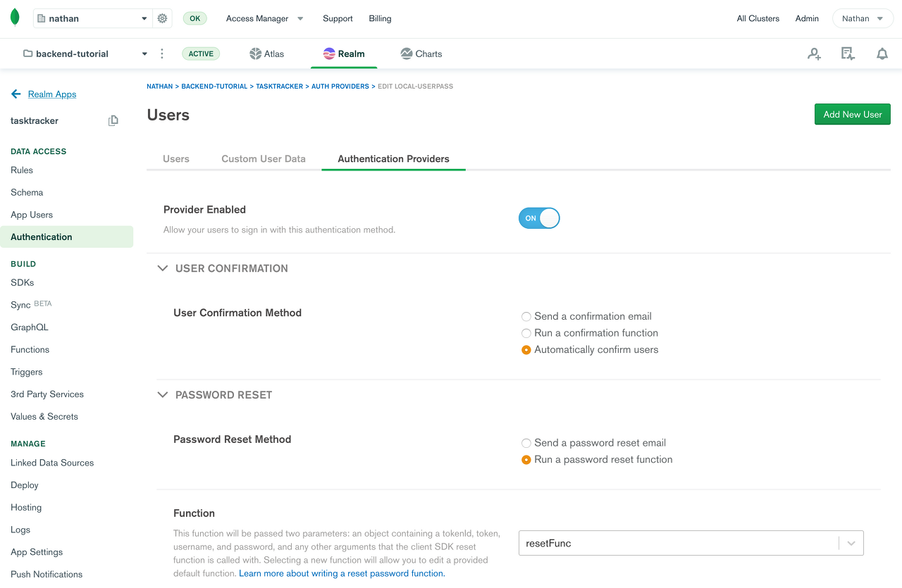Collapse the User Confirmation section
Image resolution: width=902 pixels, height=588 pixels.
tap(163, 268)
